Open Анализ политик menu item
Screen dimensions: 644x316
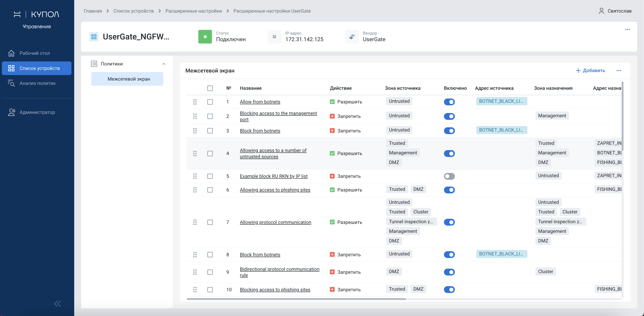click(37, 83)
